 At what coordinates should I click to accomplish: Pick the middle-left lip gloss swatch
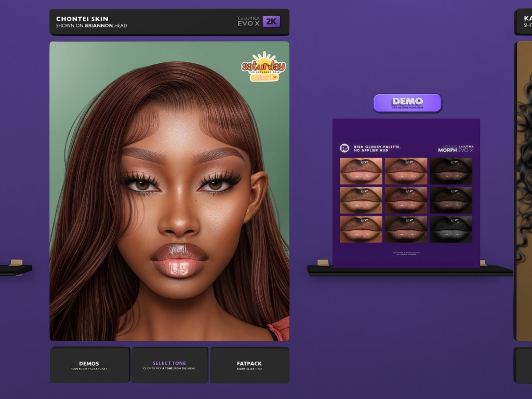click(361, 200)
